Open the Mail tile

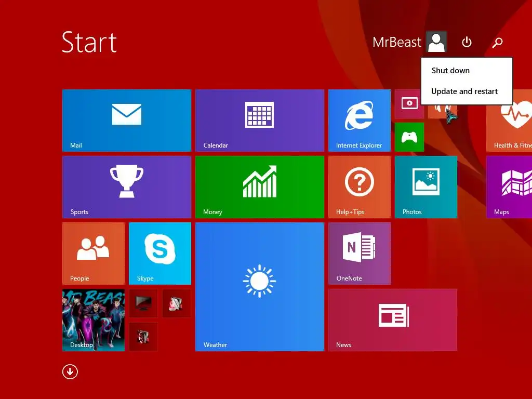pos(127,121)
